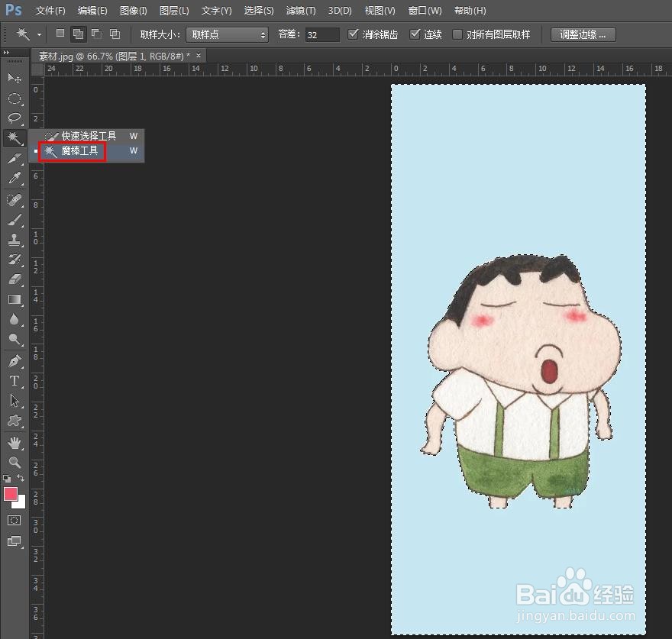Open the background color swatch
The image size is (672, 639).
[x=20, y=503]
